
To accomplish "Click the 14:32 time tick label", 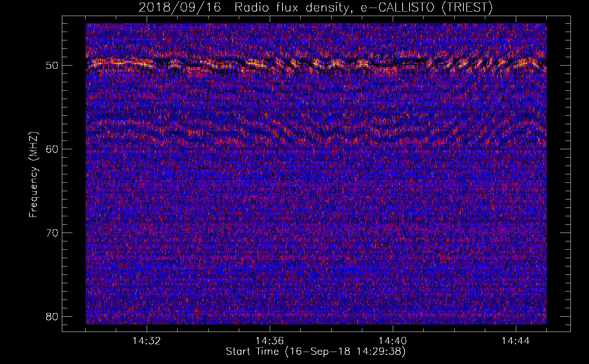I will tap(146, 341).
